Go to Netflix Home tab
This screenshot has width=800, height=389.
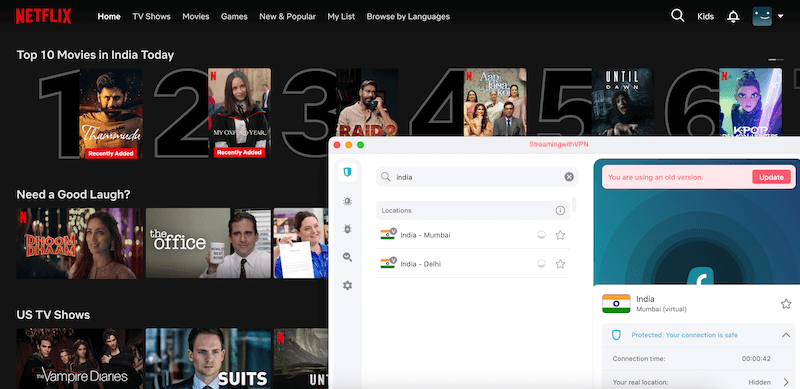109,16
